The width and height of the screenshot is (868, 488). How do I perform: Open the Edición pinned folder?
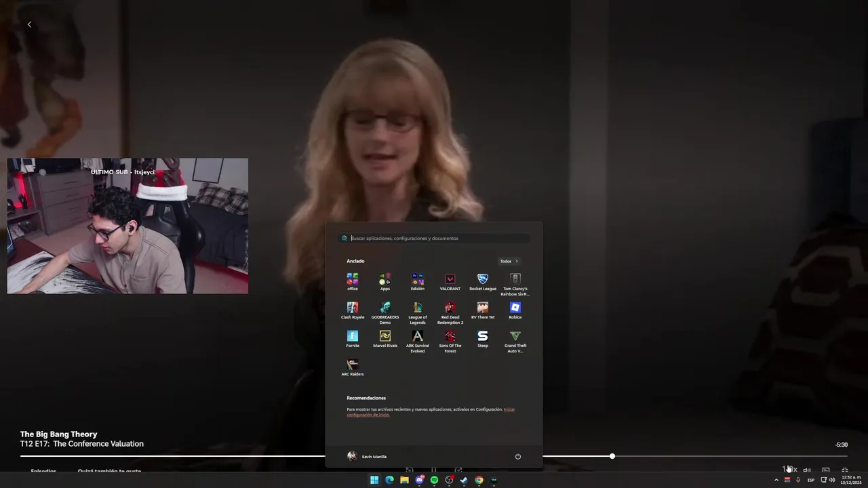(418, 282)
